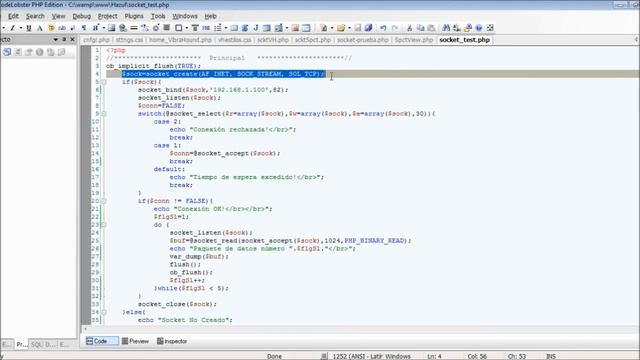Open the square element dropdown arrow
Image resolution: width=640 pixels, height=360 pixels.
[187, 28]
